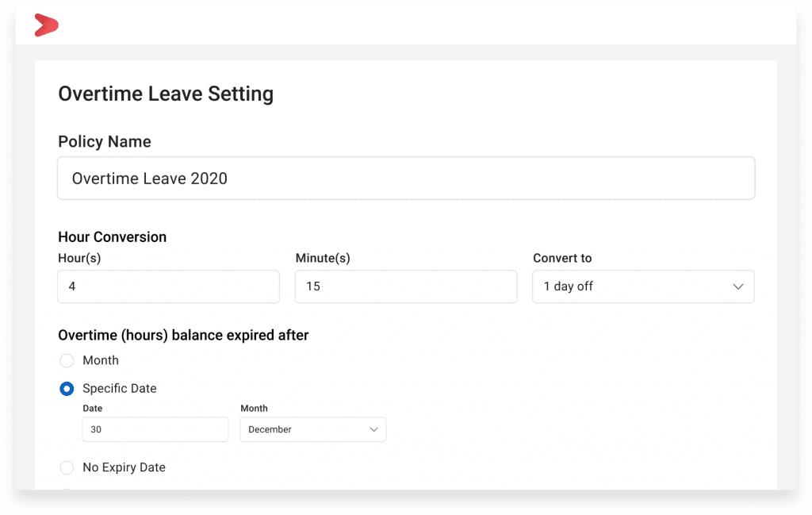Click the Overtime Leave Setting heading
Image resolution: width=812 pixels, height=515 pixels.
pyautogui.click(x=166, y=94)
